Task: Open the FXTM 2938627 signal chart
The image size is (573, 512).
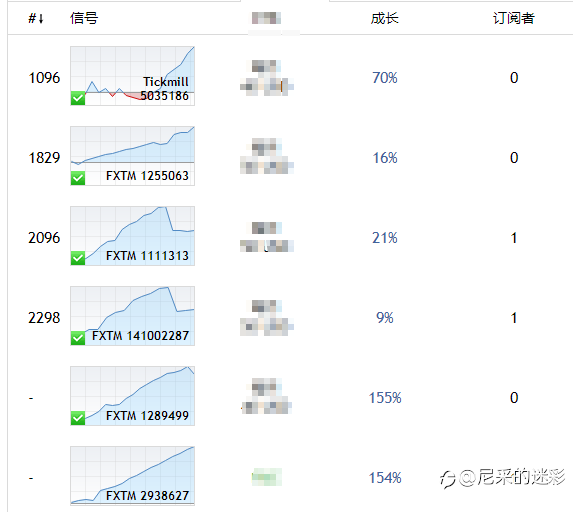Action: pyautogui.click(x=132, y=476)
